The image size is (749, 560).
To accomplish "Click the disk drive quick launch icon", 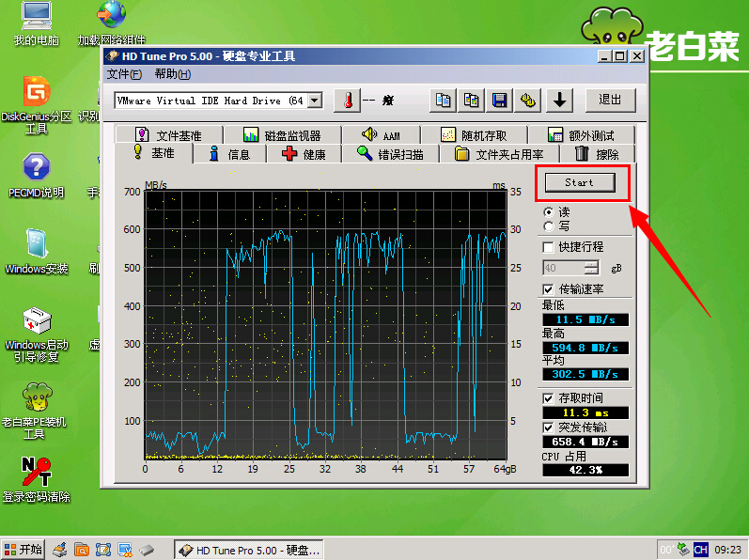I will pos(148,550).
